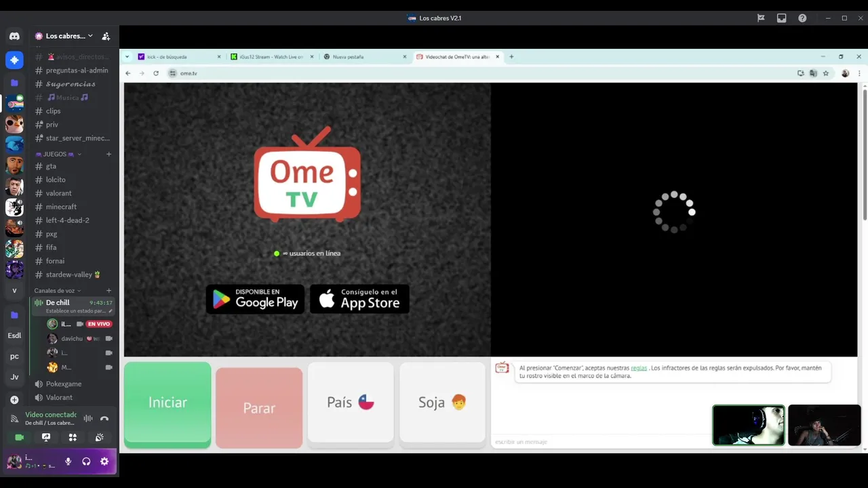The width and height of the screenshot is (868, 488).
Task: Click the Iniciar start button
Action: coord(167,405)
